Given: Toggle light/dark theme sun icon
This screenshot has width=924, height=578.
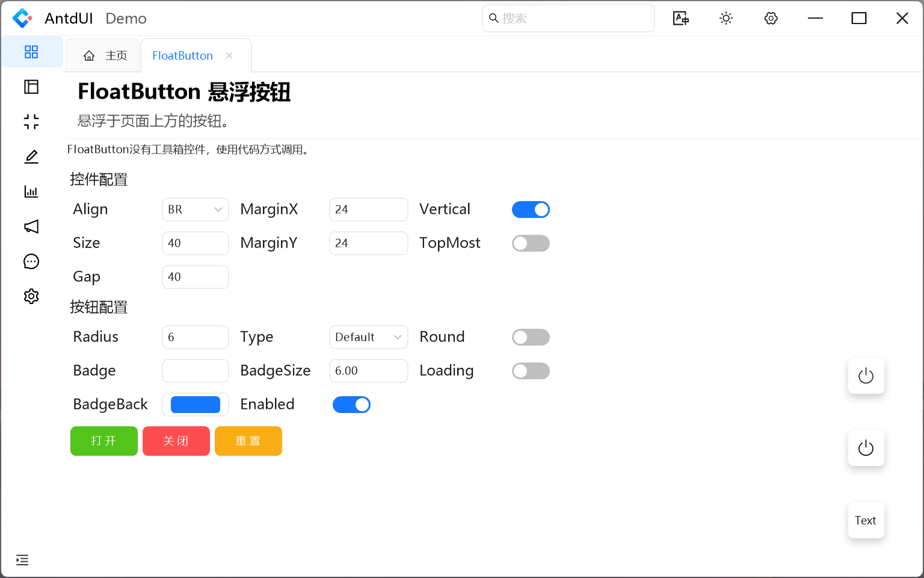Looking at the screenshot, I should tap(726, 19).
